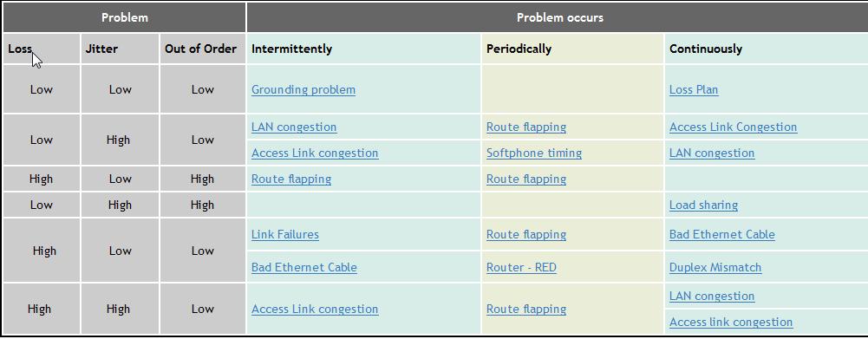Viewport: 868px width, 339px height.
Task: Click the top Problem header cell
Action: 125,17
